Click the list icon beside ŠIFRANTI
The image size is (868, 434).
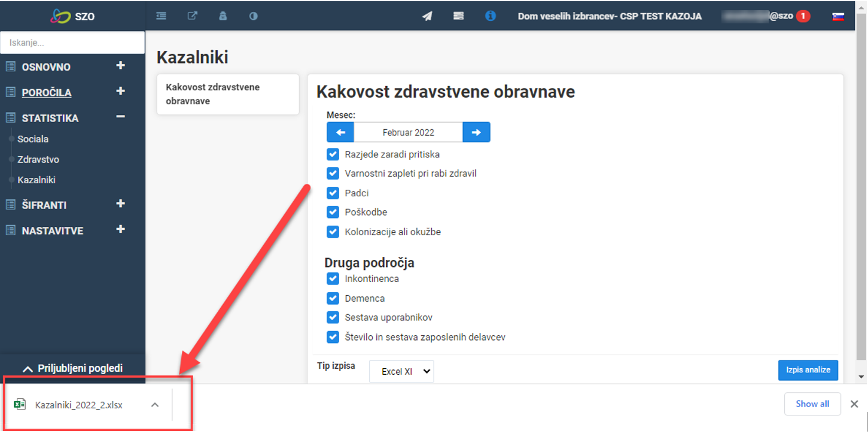[x=10, y=205]
